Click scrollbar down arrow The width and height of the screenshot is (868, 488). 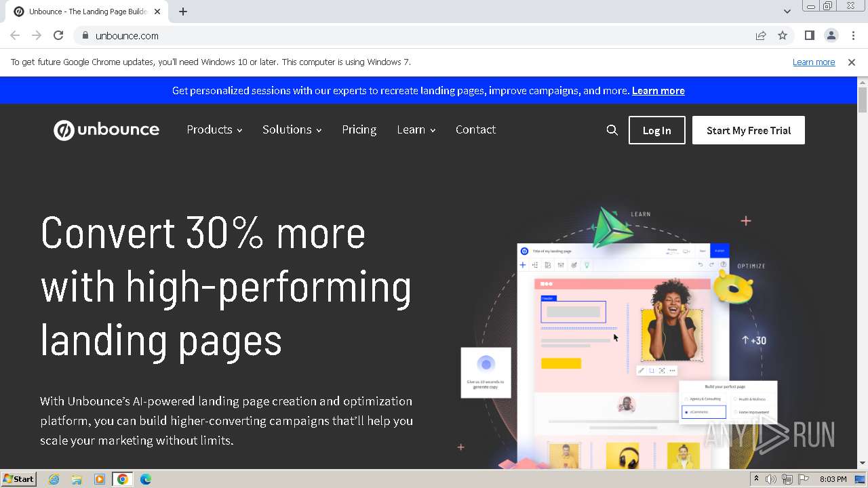[863, 464]
